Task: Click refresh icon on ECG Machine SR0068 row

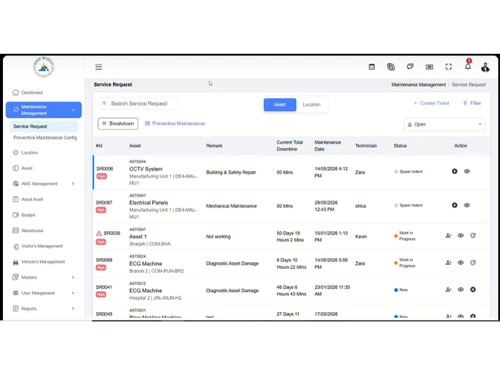Action: click(x=473, y=263)
